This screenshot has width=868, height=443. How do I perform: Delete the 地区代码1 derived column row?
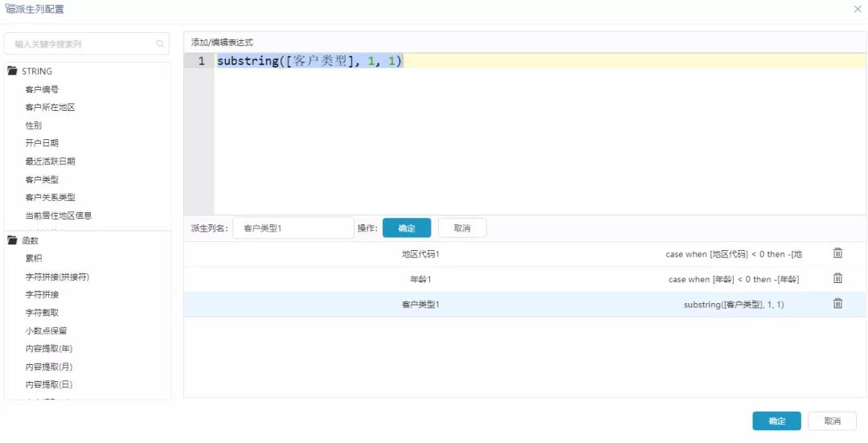coord(837,253)
